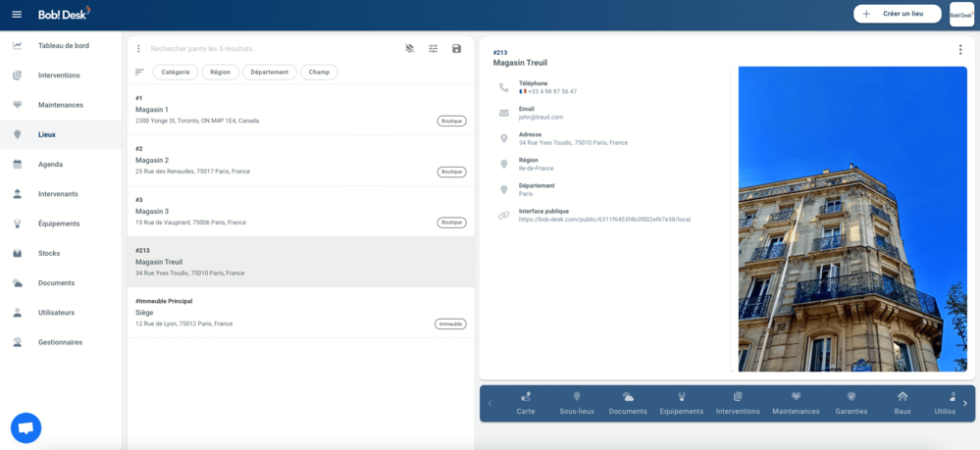The width and height of the screenshot is (980, 450).
Task: Click the john@treuil.com email address
Action: point(541,117)
